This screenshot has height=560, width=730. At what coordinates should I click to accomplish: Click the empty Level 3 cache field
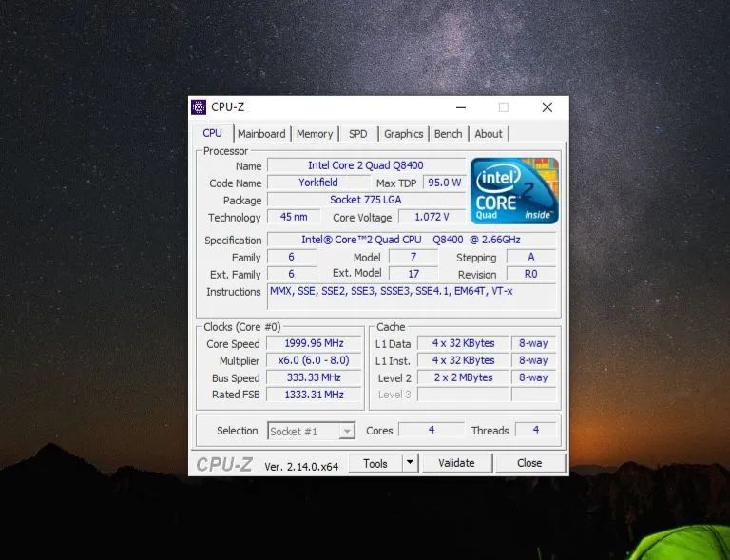tap(463, 395)
